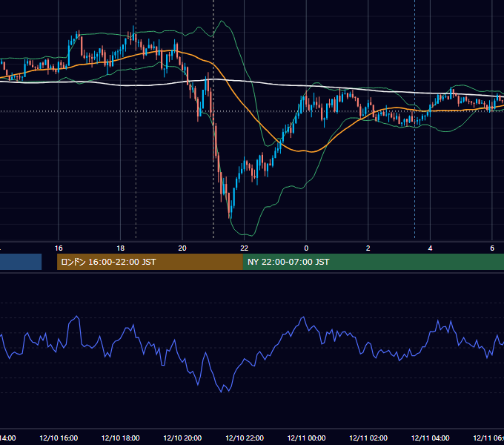Screen dimensions: 504x445
Task: Click the 12/10 18:00 date label
Action: [x=121, y=438]
